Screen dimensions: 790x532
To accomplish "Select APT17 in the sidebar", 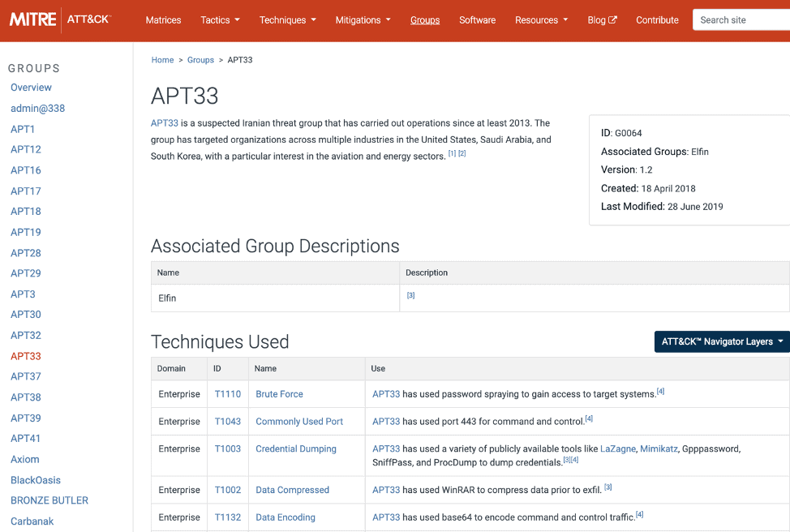I will [x=26, y=191].
